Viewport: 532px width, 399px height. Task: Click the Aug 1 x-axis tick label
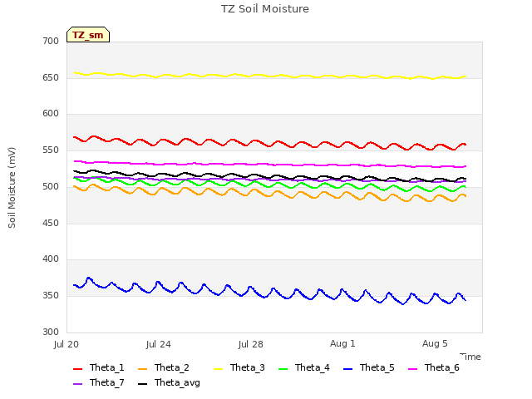(342, 343)
